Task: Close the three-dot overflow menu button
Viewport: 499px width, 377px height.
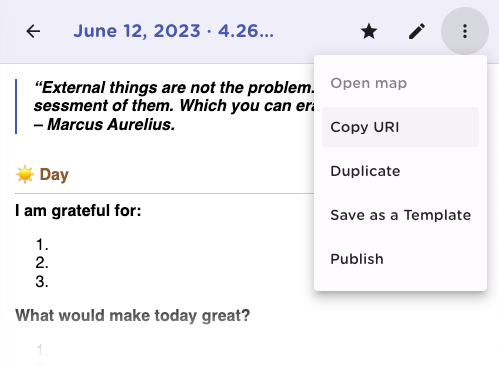Action: (x=465, y=31)
